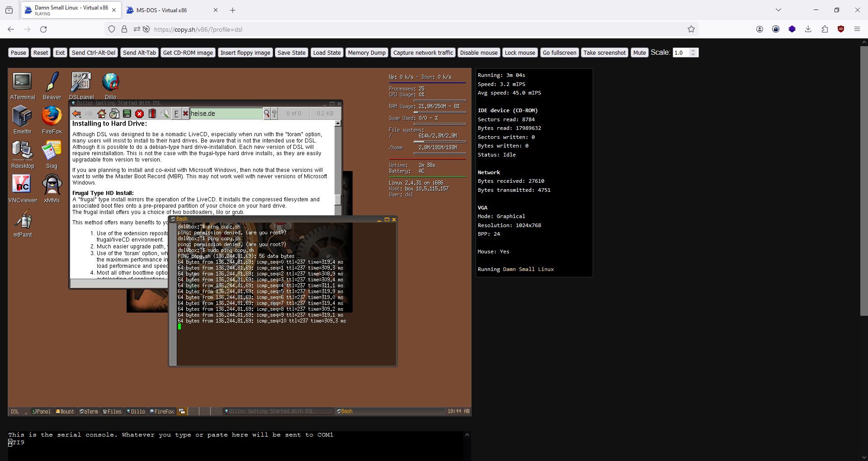The height and width of the screenshot is (461, 868).
Task: Switch to the MS-DOS Virtual x86 browser tab
Action: coord(171,10)
